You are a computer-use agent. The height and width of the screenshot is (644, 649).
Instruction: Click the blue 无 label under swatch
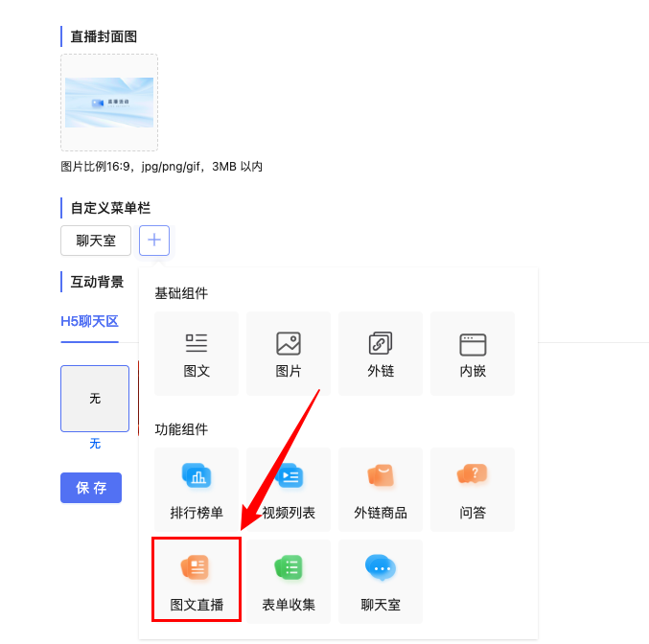coord(95,444)
